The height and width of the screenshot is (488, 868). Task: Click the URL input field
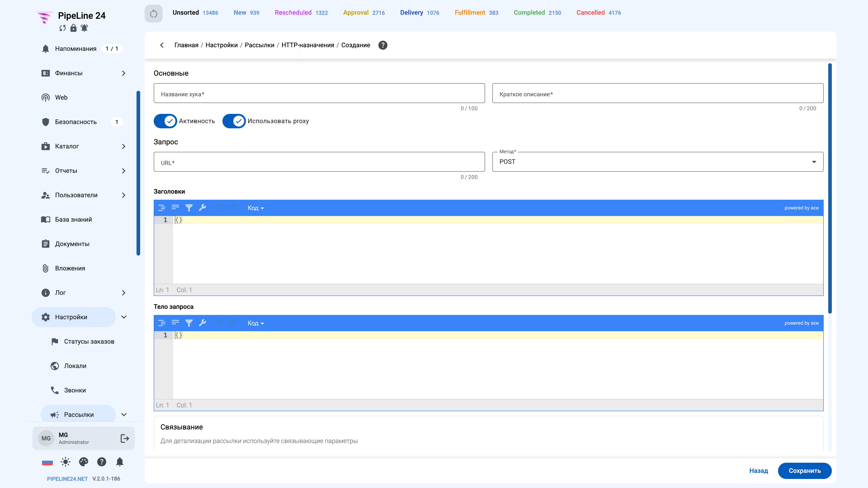pyautogui.click(x=319, y=162)
